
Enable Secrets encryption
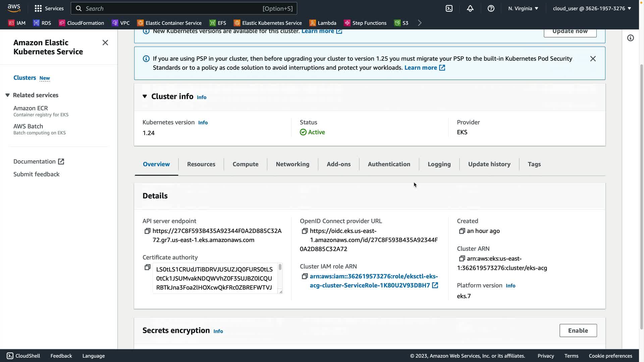click(x=578, y=330)
